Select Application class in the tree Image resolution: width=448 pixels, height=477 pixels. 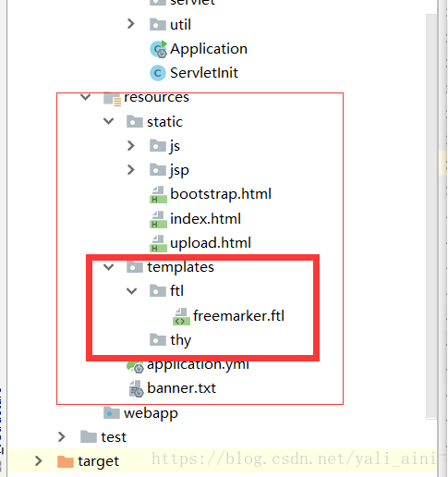pos(209,49)
